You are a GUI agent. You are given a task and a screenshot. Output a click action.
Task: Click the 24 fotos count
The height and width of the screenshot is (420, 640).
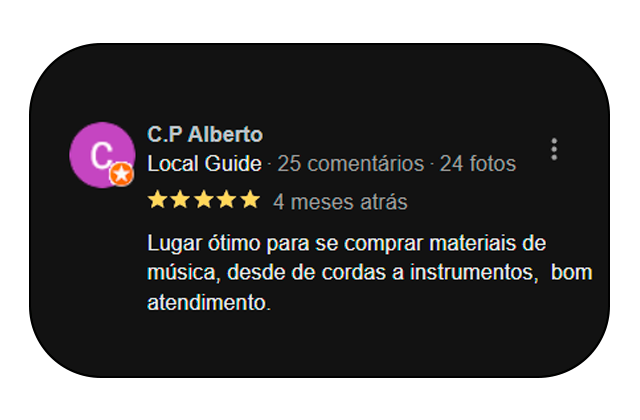[x=478, y=164]
